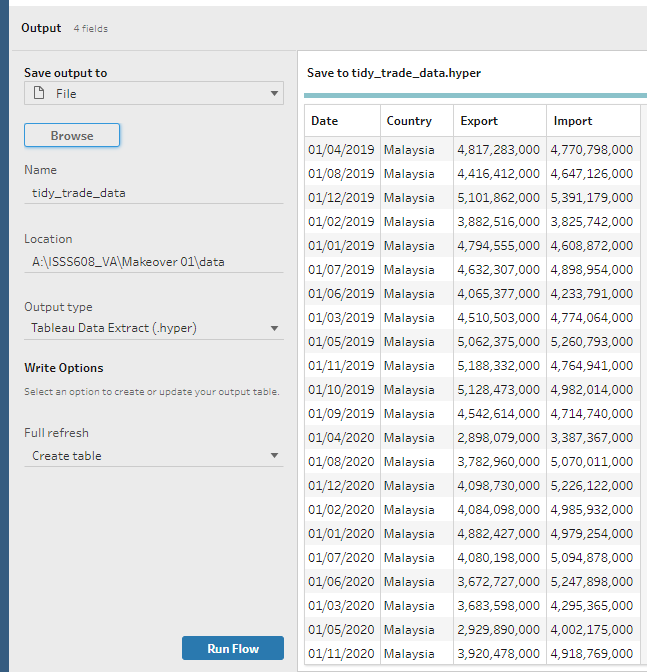Edit the Name field tidy_trade_data
647x672 pixels.
tap(153, 193)
